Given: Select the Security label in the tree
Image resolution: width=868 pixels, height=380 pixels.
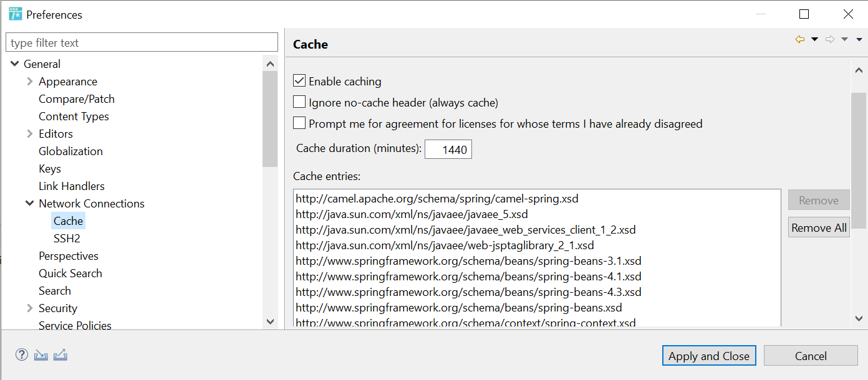Looking at the screenshot, I should click(x=58, y=308).
